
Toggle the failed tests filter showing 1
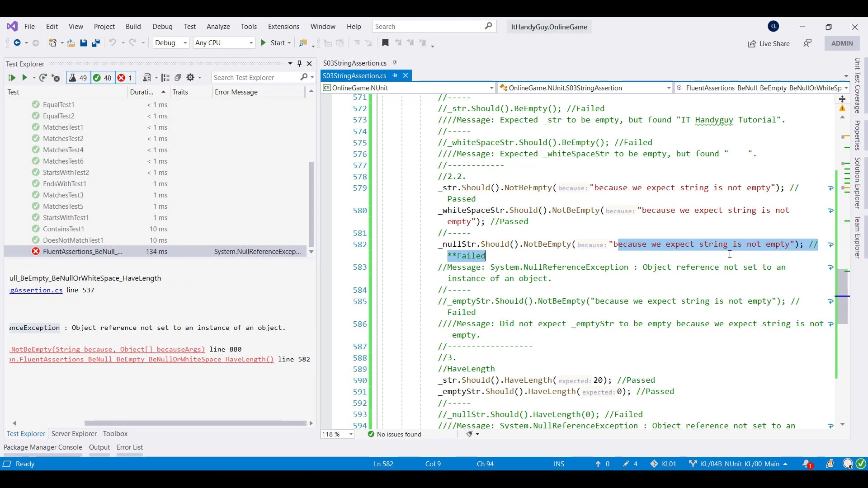click(125, 77)
